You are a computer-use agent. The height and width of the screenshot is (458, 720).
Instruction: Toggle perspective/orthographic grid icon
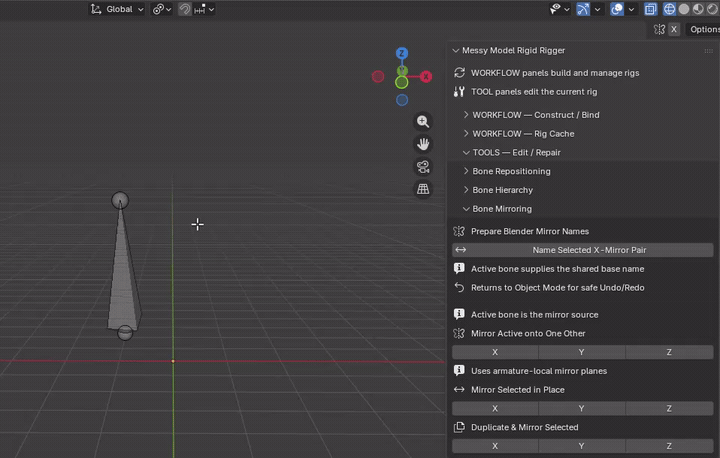[423, 189]
